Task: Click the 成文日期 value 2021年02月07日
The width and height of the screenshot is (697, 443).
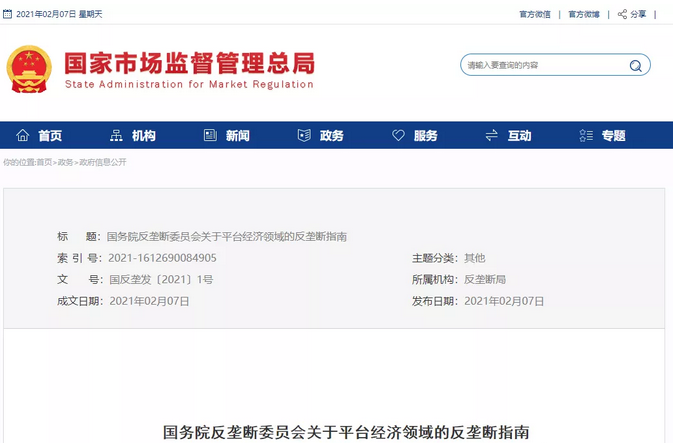Action: coord(149,301)
